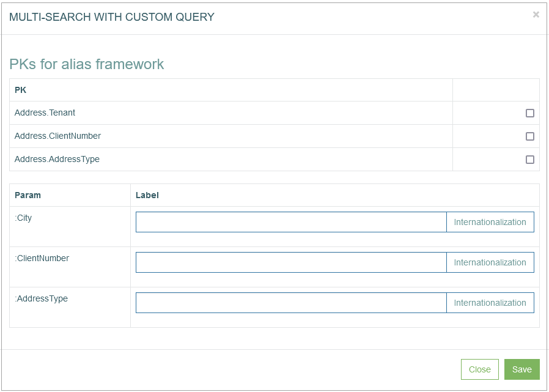Image resolution: width=549 pixels, height=392 pixels.
Task: Focus the :City label input field
Action: pos(291,222)
